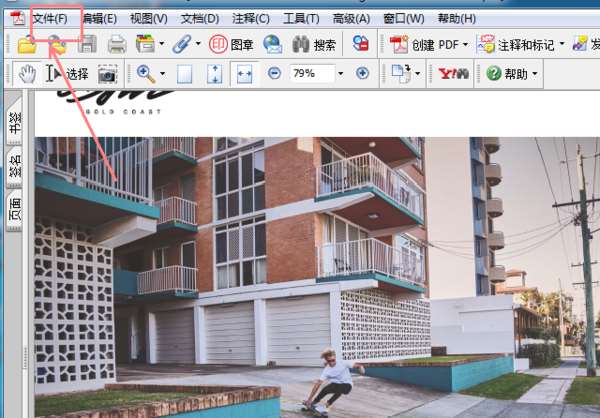Open the 视图(V) menu
This screenshot has width=600, height=418.
point(149,18)
